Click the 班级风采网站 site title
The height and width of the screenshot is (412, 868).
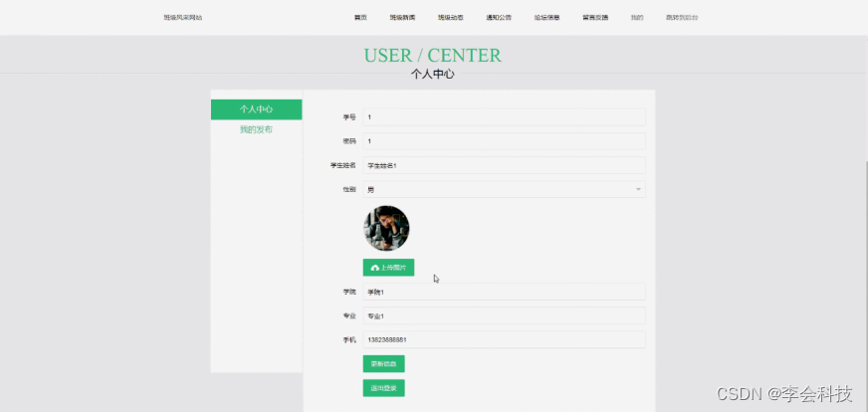click(183, 18)
